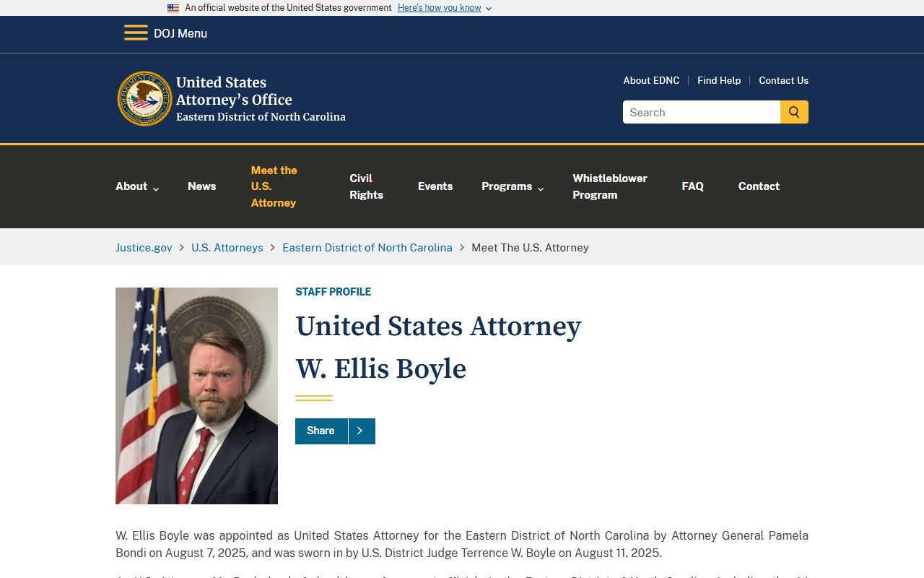Click the 'DOJ Menu' text label
This screenshot has height=578, width=924.
(x=180, y=33)
